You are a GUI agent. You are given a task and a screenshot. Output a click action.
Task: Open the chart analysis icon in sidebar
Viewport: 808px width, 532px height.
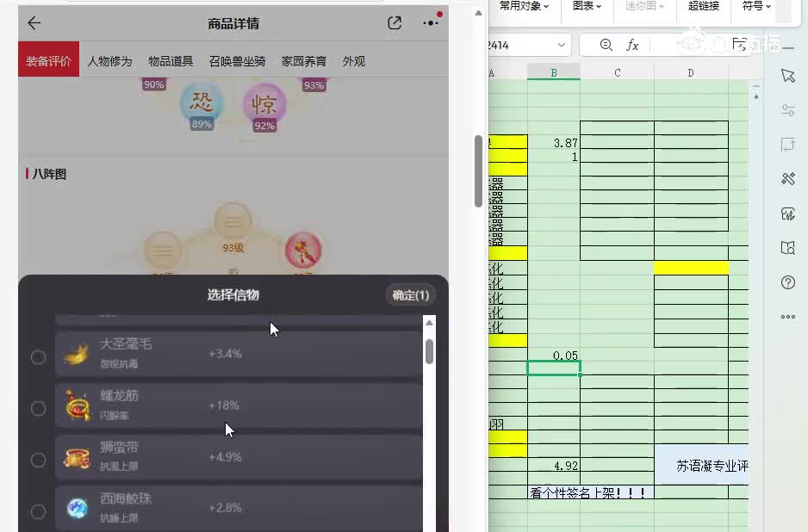pos(787,213)
